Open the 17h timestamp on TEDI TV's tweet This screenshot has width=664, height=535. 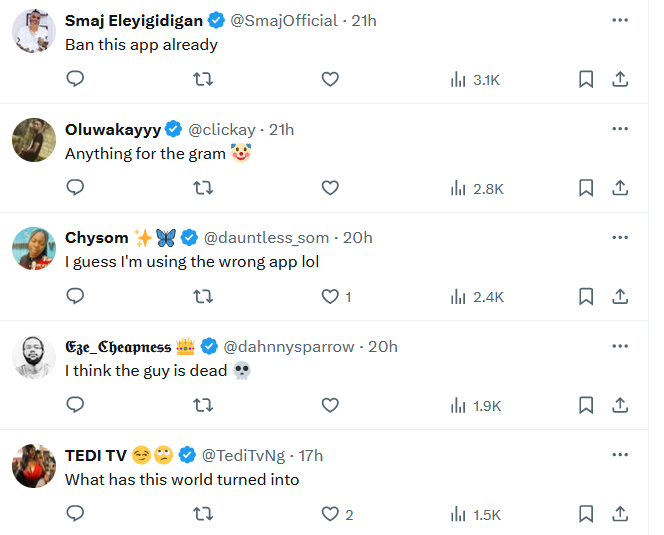(x=310, y=455)
